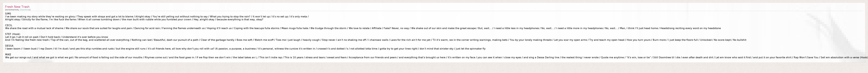Open the "Fresh New Trash" song title link
This screenshot has width=868, height=73.
point(17,7)
